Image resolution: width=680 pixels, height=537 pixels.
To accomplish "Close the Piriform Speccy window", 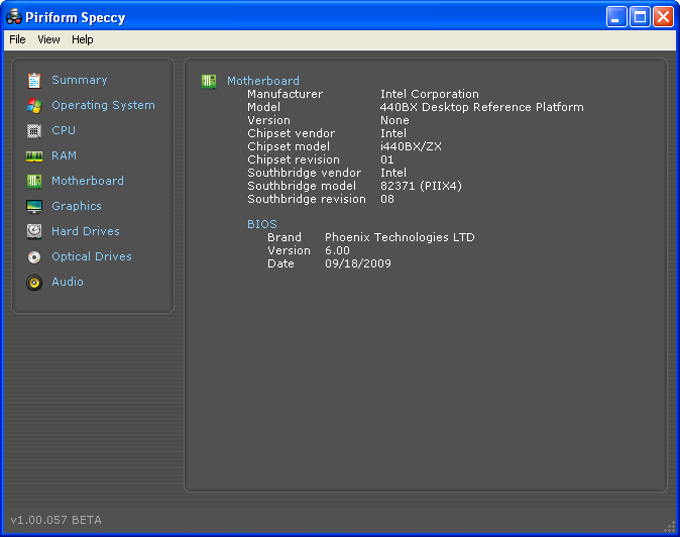I will 664,17.
